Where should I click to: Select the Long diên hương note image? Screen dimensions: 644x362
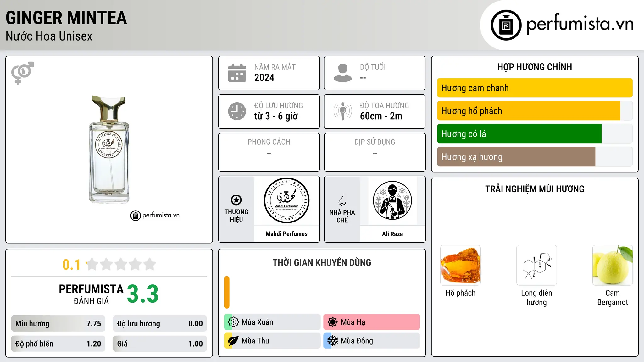pos(536,265)
